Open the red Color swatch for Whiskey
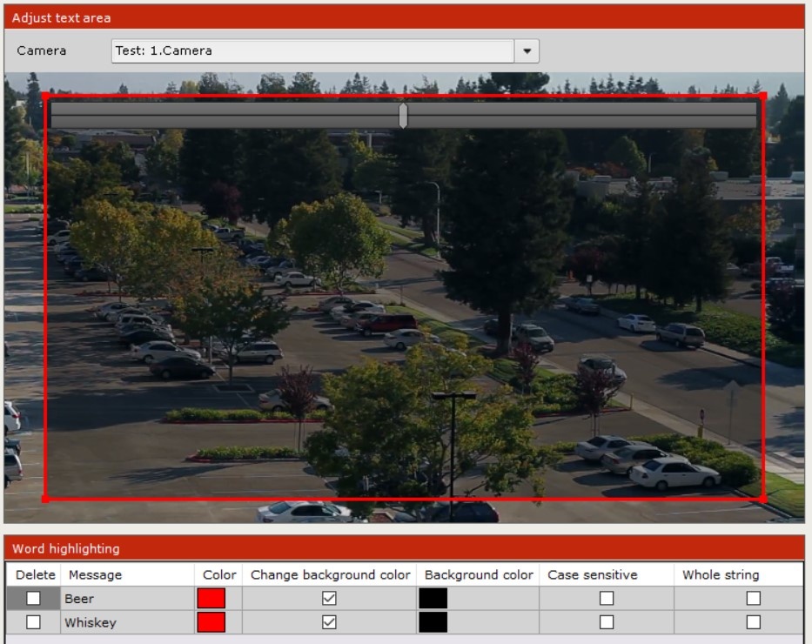 [211, 622]
